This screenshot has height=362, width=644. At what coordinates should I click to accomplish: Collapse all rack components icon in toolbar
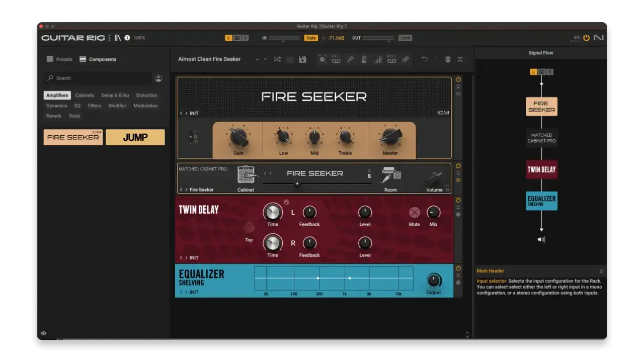pyautogui.click(x=460, y=59)
